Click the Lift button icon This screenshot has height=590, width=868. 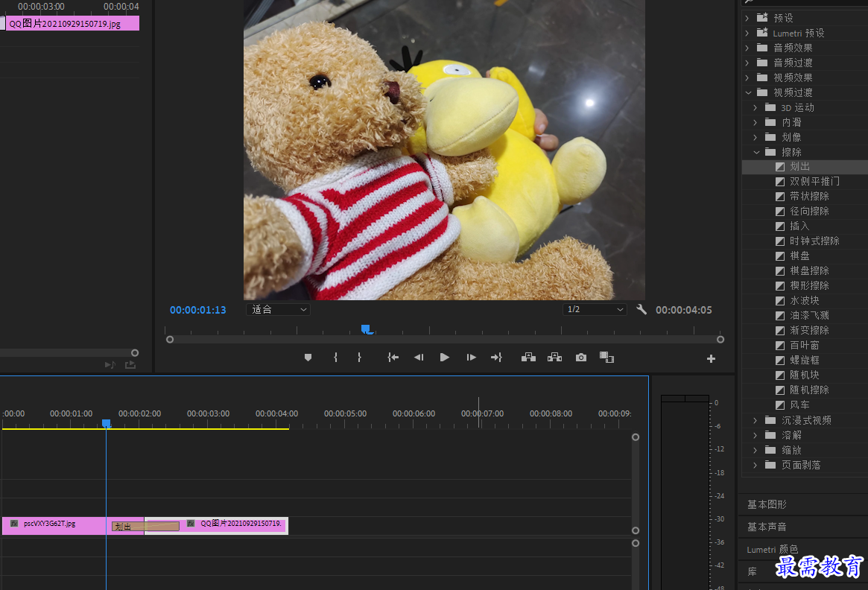tap(528, 358)
